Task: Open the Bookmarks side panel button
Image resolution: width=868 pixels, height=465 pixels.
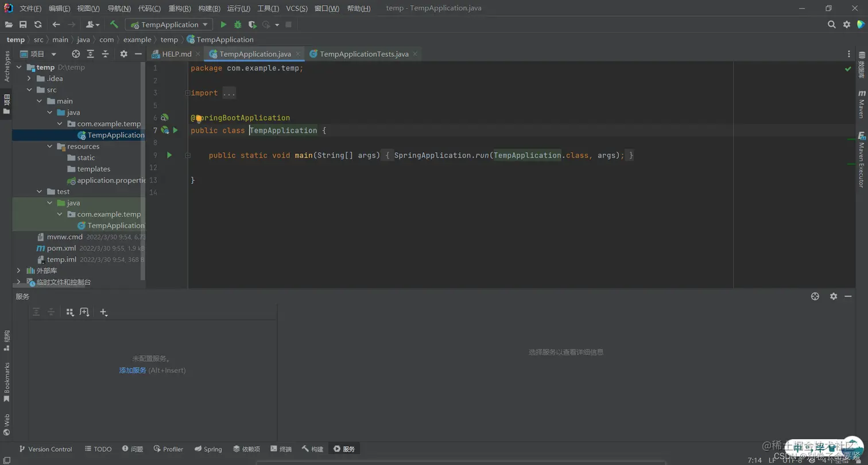Action: pyautogui.click(x=6, y=382)
